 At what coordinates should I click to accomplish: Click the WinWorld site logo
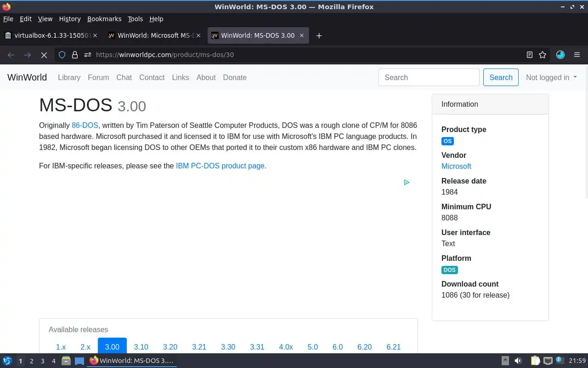tap(27, 77)
